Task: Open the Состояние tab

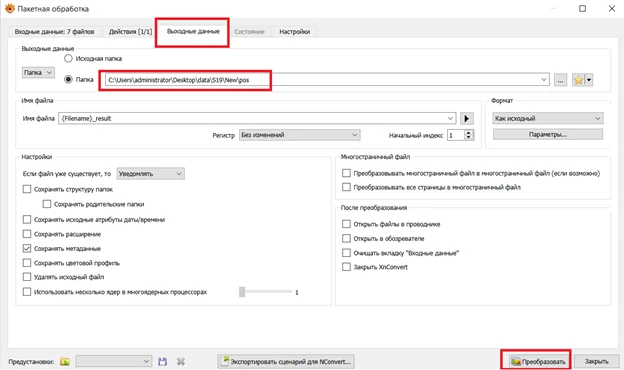Action: (250, 31)
